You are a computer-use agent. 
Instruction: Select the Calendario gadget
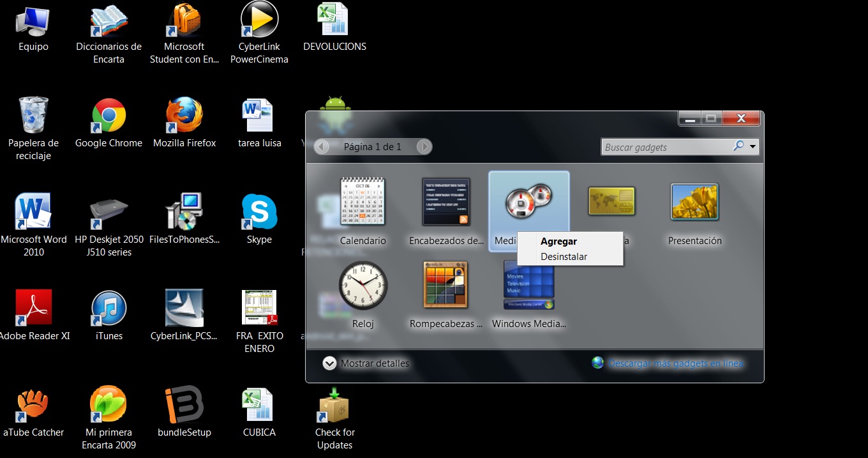click(363, 211)
